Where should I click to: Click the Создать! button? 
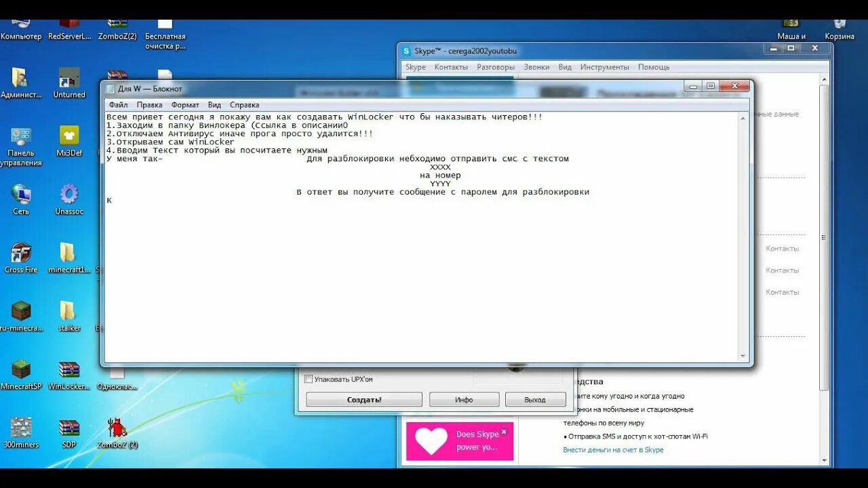click(363, 399)
